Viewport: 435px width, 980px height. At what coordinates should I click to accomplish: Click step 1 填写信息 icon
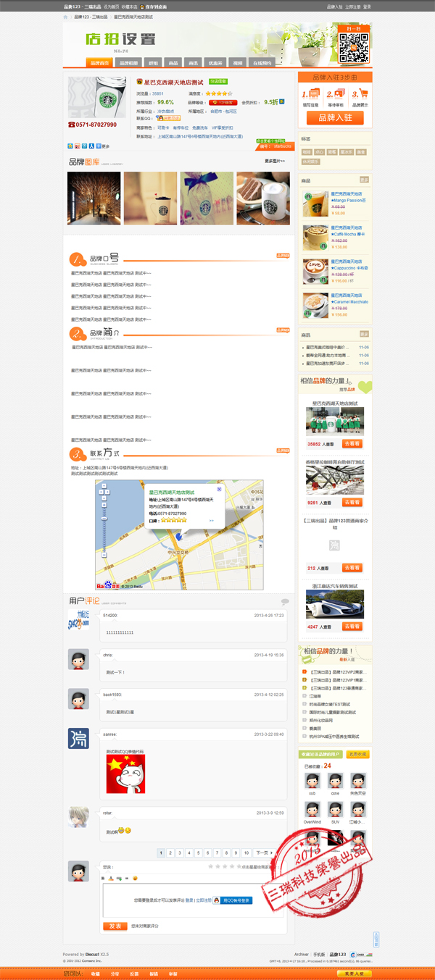[x=310, y=93]
